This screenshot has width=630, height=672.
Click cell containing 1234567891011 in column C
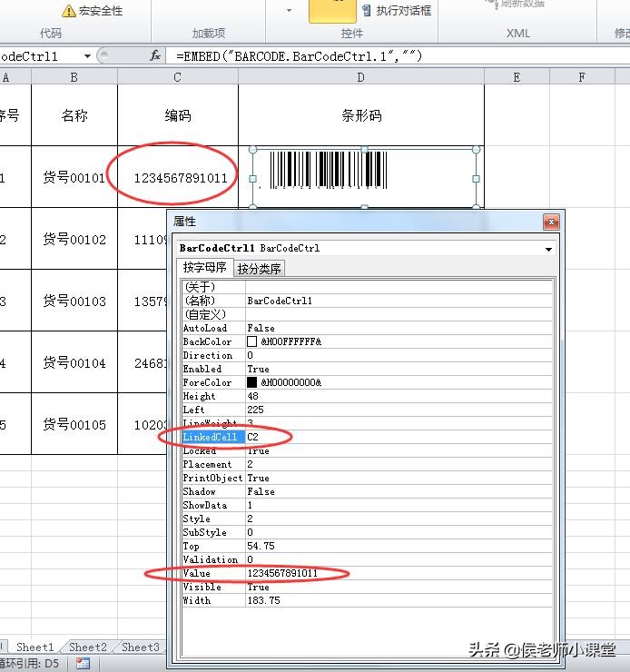178,177
